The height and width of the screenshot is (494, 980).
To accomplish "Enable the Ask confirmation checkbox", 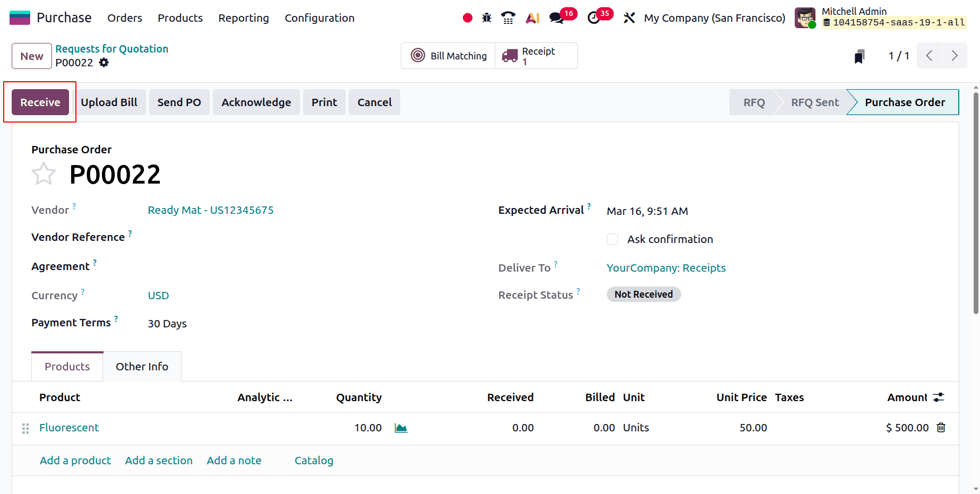I will coord(612,239).
